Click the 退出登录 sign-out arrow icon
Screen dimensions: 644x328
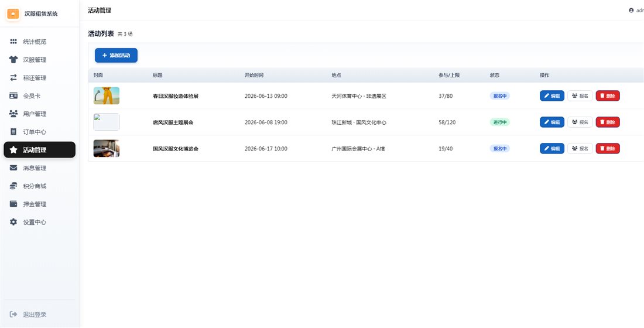[13, 315]
